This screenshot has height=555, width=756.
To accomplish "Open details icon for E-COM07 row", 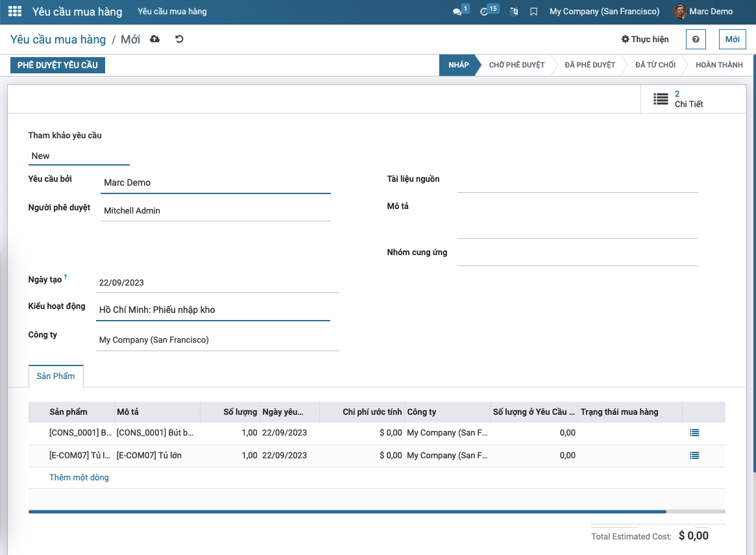I will pos(694,456).
